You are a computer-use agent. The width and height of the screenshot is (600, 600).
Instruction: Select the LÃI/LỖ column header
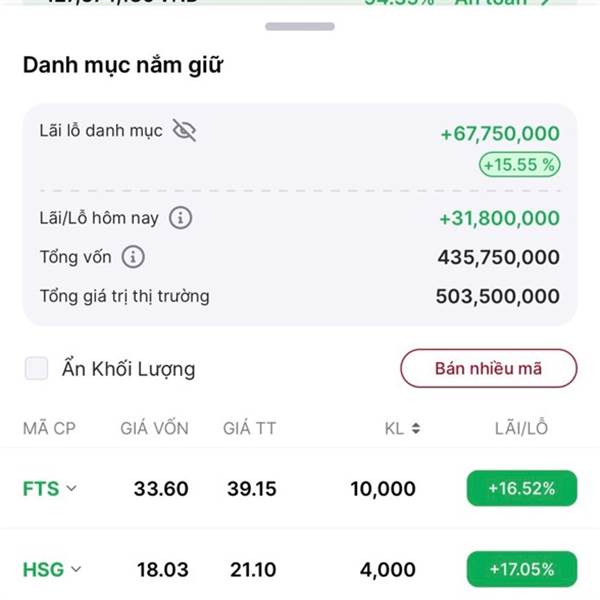click(522, 428)
